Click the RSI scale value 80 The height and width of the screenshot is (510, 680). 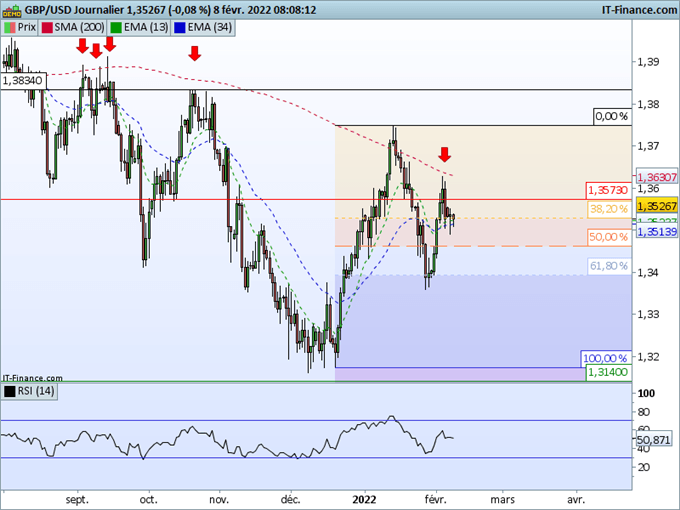[x=644, y=412]
